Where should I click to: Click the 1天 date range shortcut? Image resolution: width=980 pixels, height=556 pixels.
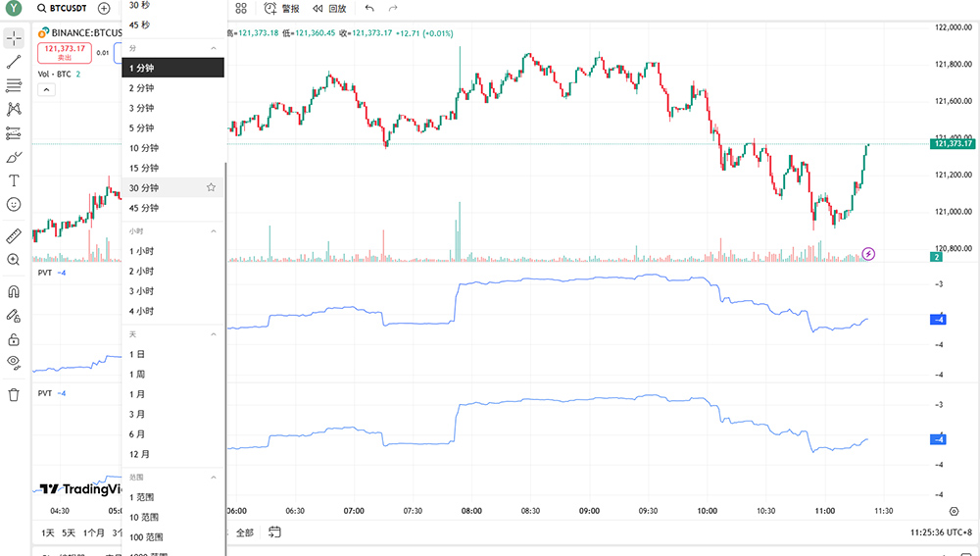point(48,532)
